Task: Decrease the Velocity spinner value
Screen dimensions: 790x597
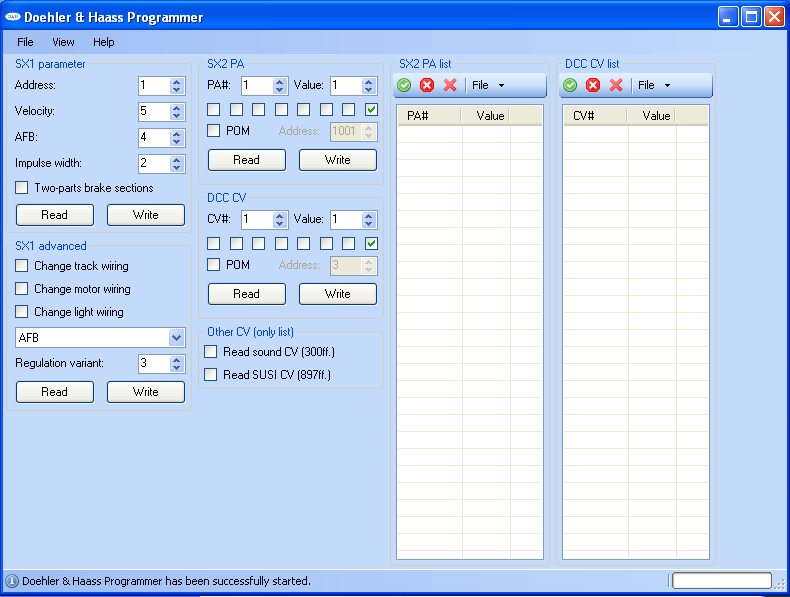Action: (176, 115)
